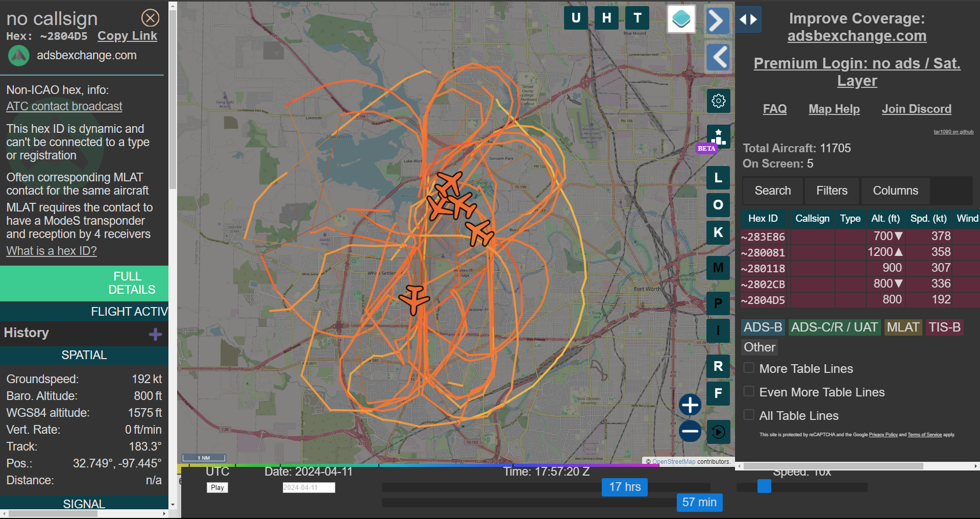Enable All Table Lines checkbox
The height and width of the screenshot is (519, 980).
749,415
